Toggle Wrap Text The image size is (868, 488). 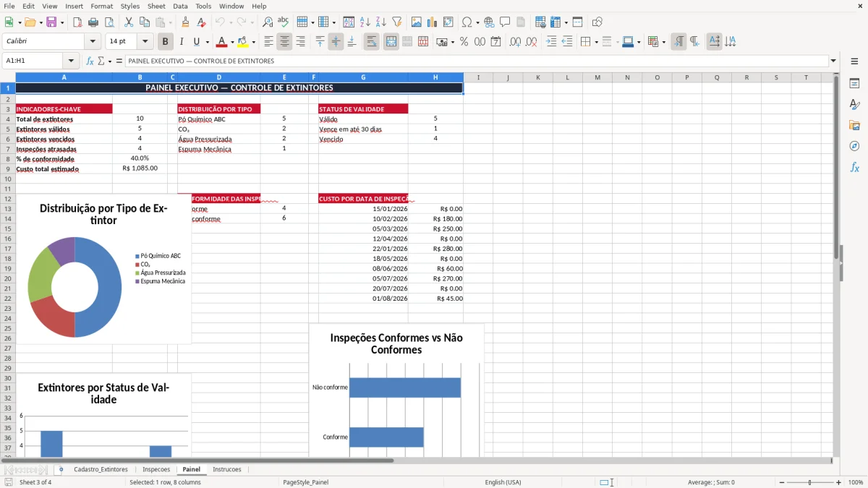click(x=371, y=42)
